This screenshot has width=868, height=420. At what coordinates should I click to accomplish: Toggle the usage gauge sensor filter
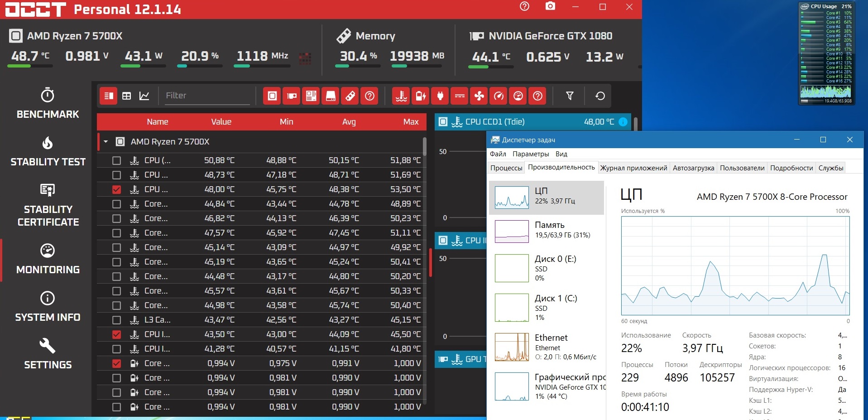click(518, 96)
